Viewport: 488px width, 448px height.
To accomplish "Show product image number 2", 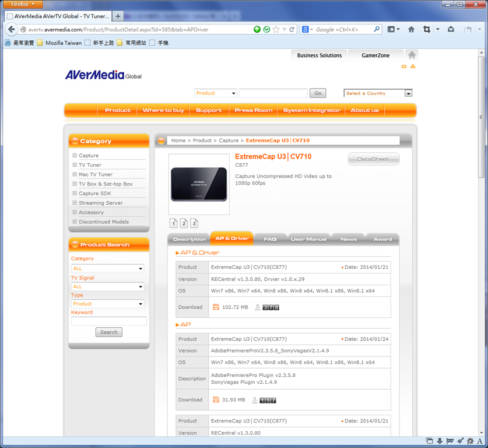I will pyautogui.click(x=184, y=223).
